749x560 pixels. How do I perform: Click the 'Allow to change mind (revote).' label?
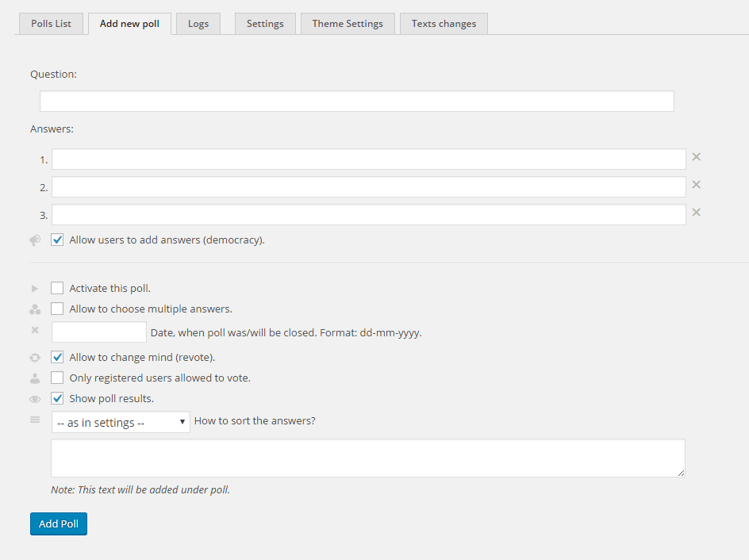142,358
